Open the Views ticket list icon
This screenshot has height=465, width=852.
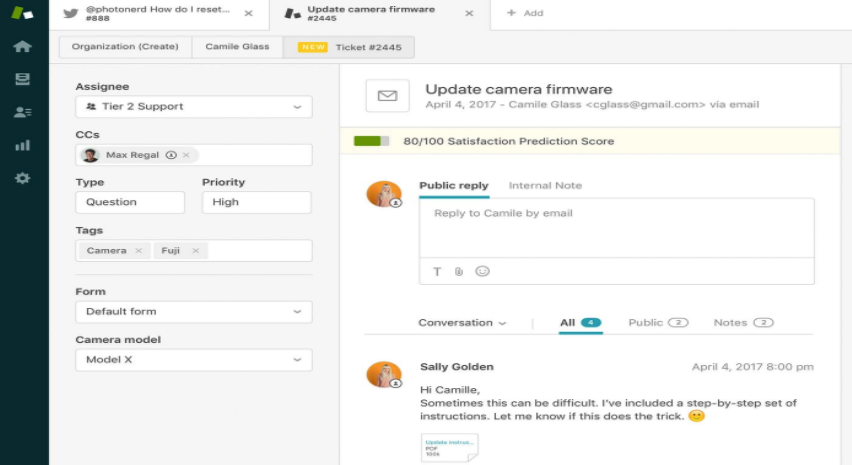pos(22,79)
